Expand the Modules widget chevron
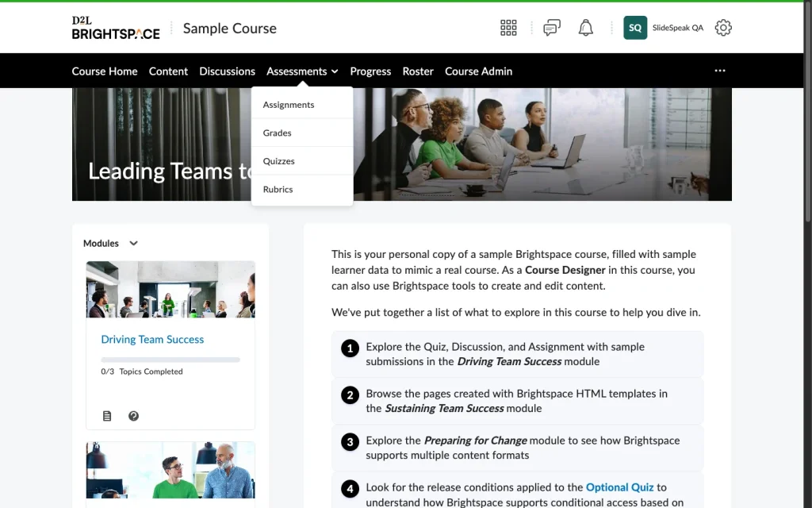The height and width of the screenshot is (508, 812). pyautogui.click(x=133, y=243)
